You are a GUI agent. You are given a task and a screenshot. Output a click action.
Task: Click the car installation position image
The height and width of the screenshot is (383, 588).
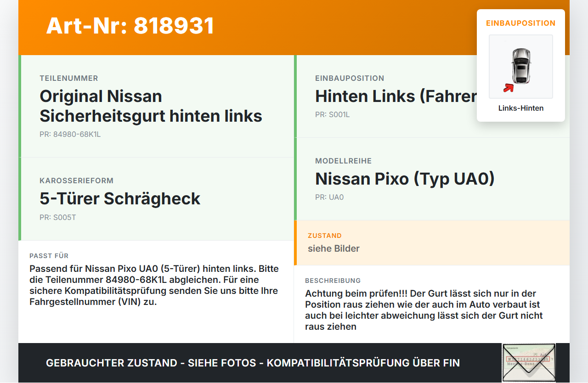coord(521,67)
